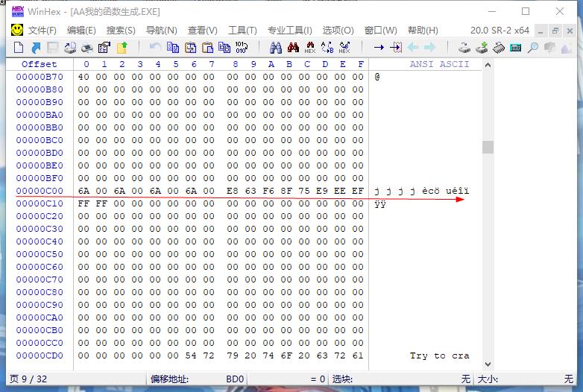This screenshot has width=583, height=392.
Task: Open Replace Text A-to-B icon
Action: 327,48
